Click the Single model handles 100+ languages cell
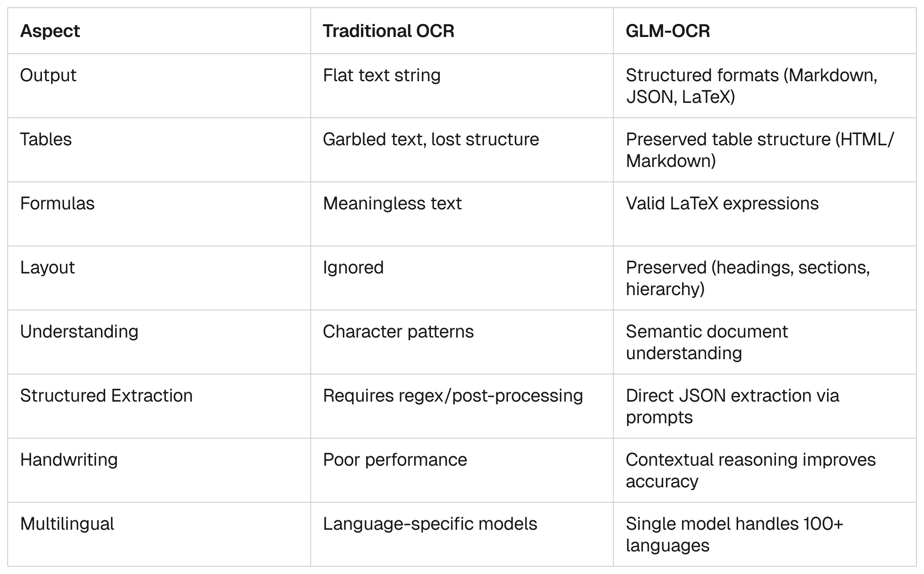The width and height of the screenshot is (924, 574). 735,534
